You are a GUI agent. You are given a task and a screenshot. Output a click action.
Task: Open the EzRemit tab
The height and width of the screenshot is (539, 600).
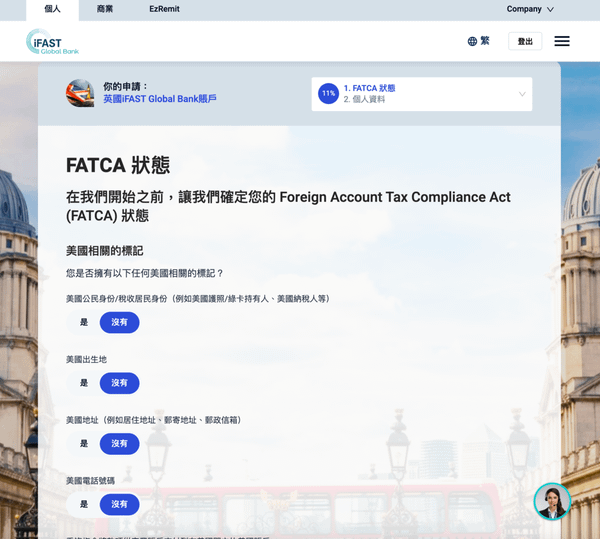coord(164,9)
